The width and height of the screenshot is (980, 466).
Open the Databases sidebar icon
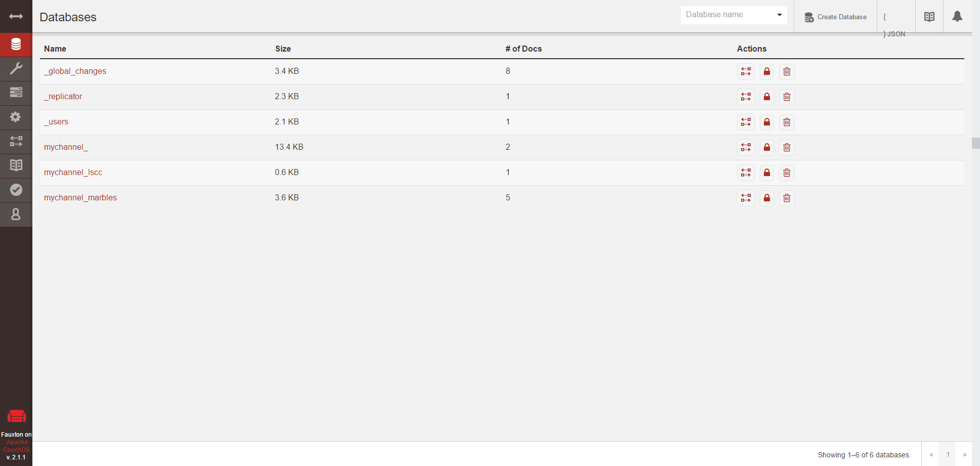point(16,45)
